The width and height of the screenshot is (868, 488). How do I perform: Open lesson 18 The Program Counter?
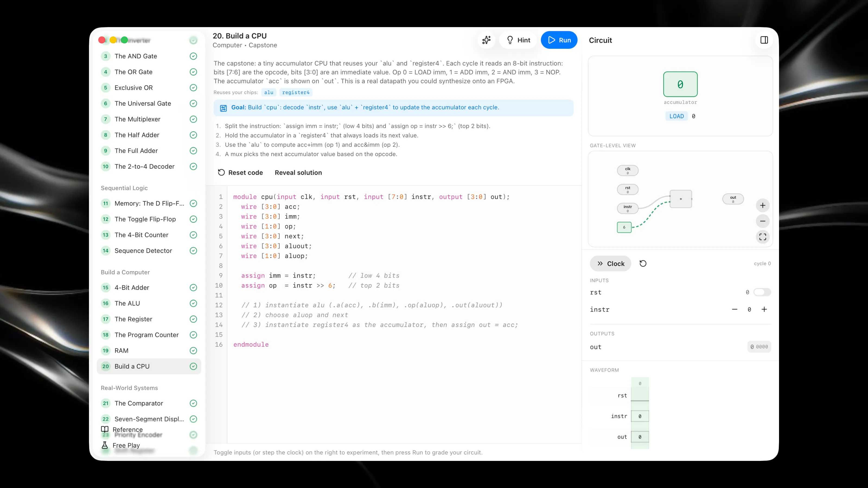pos(149,335)
